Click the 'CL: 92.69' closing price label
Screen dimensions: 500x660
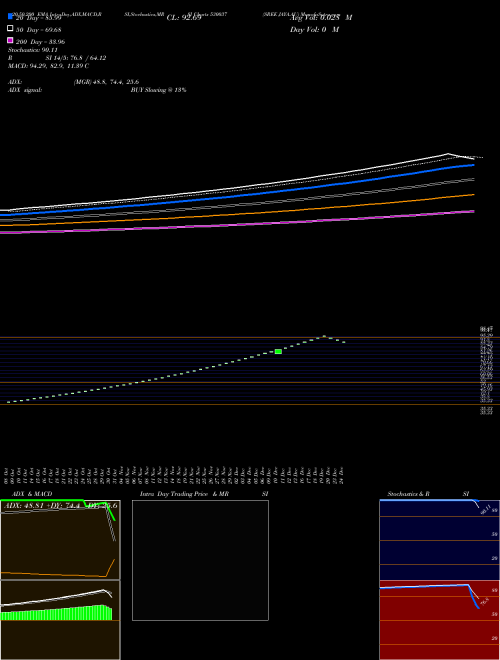click(184, 18)
